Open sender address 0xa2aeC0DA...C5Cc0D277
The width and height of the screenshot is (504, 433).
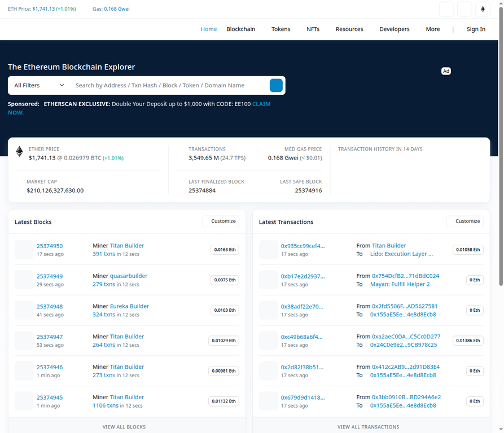pyautogui.click(x=406, y=337)
